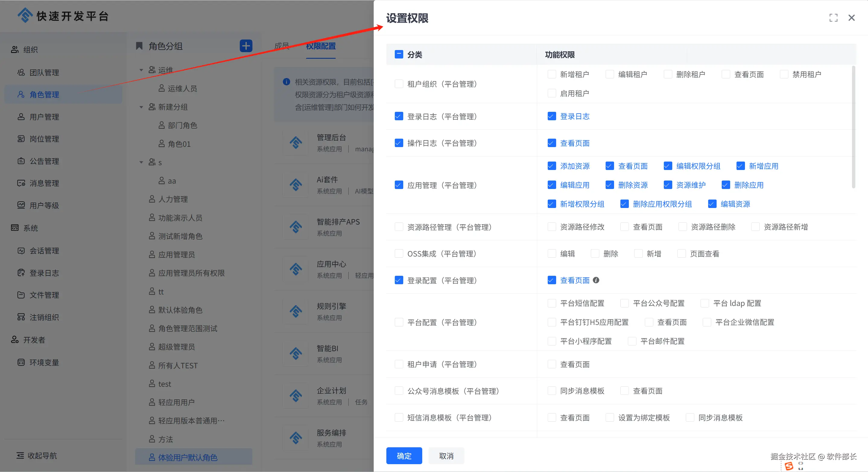Click the blue plus icon next to 角色分组
868x472 pixels.
tap(246, 46)
